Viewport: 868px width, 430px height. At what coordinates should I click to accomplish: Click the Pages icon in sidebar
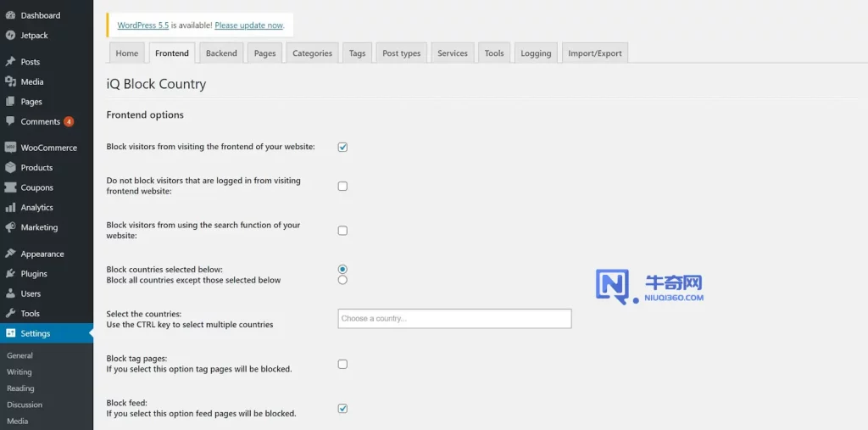[10, 102]
